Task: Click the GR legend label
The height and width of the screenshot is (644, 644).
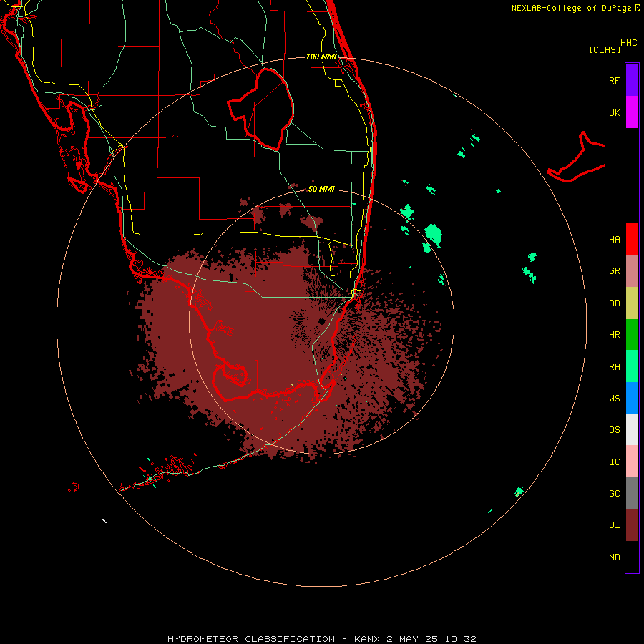Action: [x=615, y=271]
